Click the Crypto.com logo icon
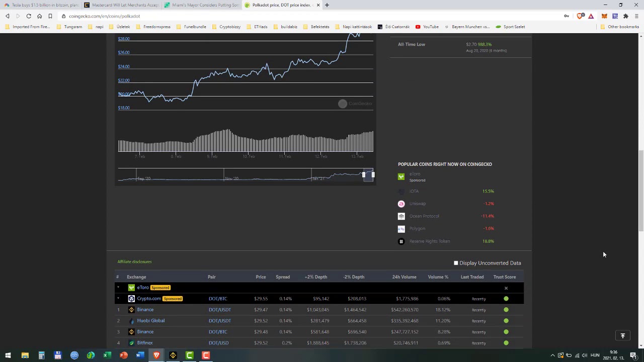Screen dimensions: 644x362 (131, 299)
